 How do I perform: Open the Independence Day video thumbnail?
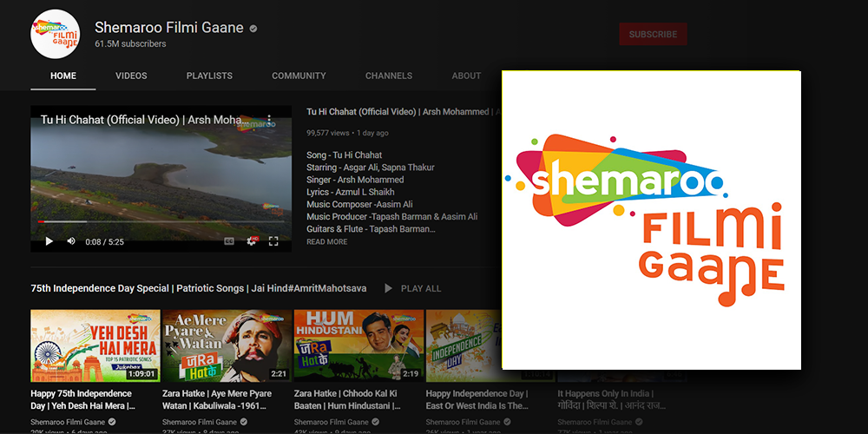(464, 345)
